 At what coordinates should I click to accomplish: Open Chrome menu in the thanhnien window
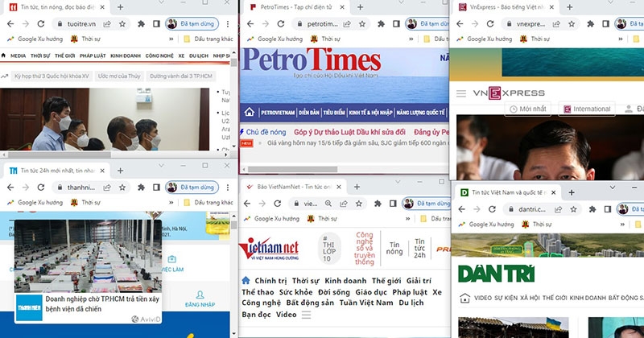coord(228,188)
